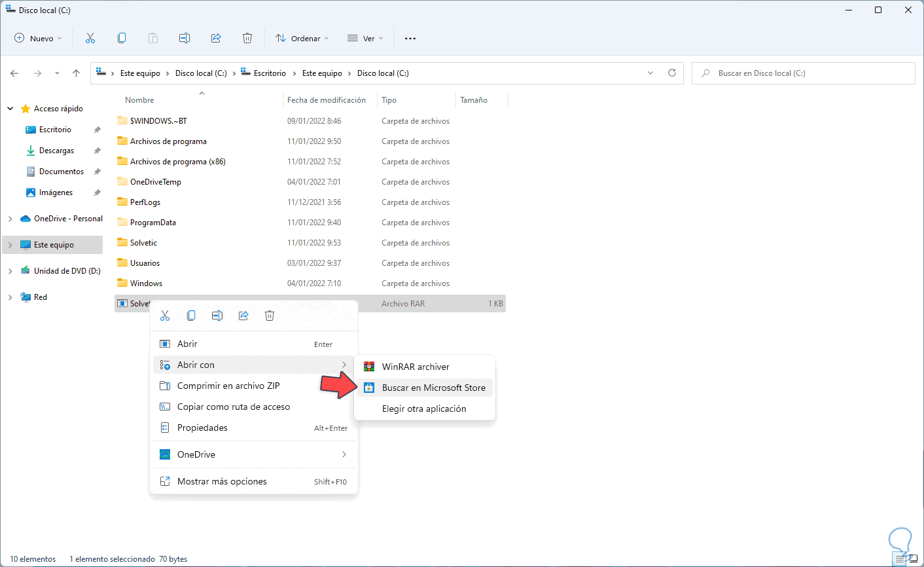Open the OneDrive context submenu

[255, 454]
